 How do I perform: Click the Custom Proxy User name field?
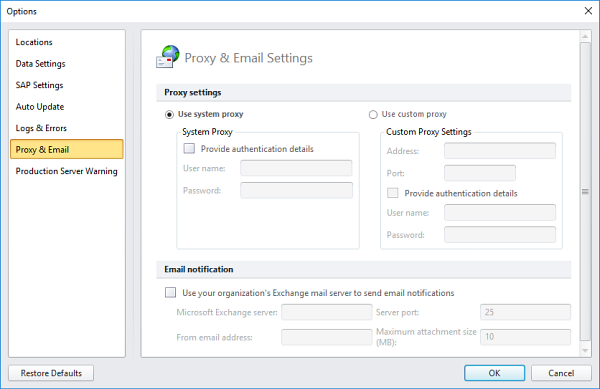point(500,212)
